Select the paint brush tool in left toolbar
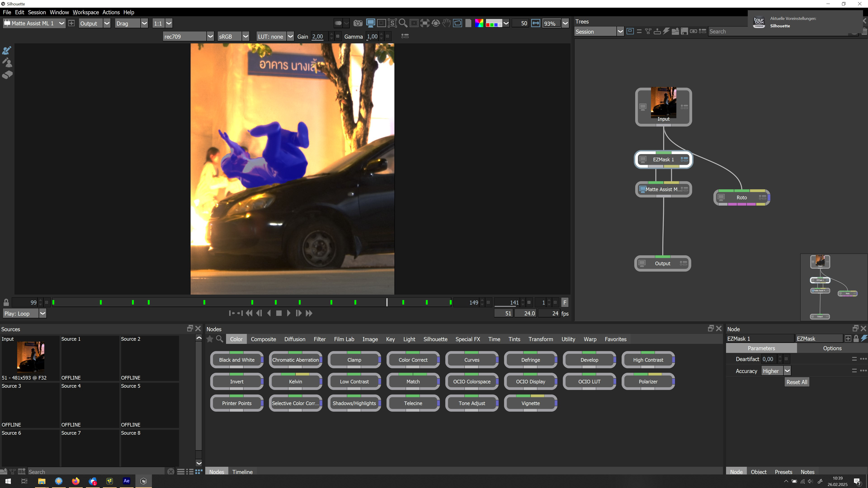Viewport: 868px width, 488px height. (x=7, y=51)
